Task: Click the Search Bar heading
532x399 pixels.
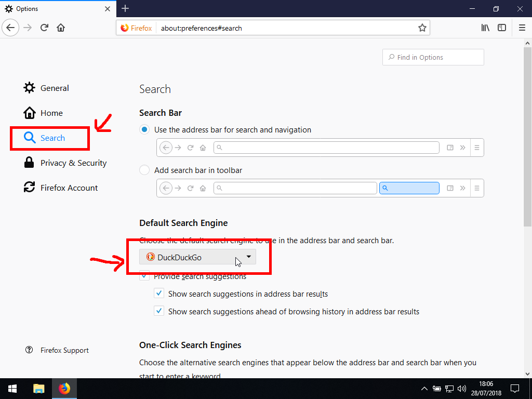Action: pos(161,113)
